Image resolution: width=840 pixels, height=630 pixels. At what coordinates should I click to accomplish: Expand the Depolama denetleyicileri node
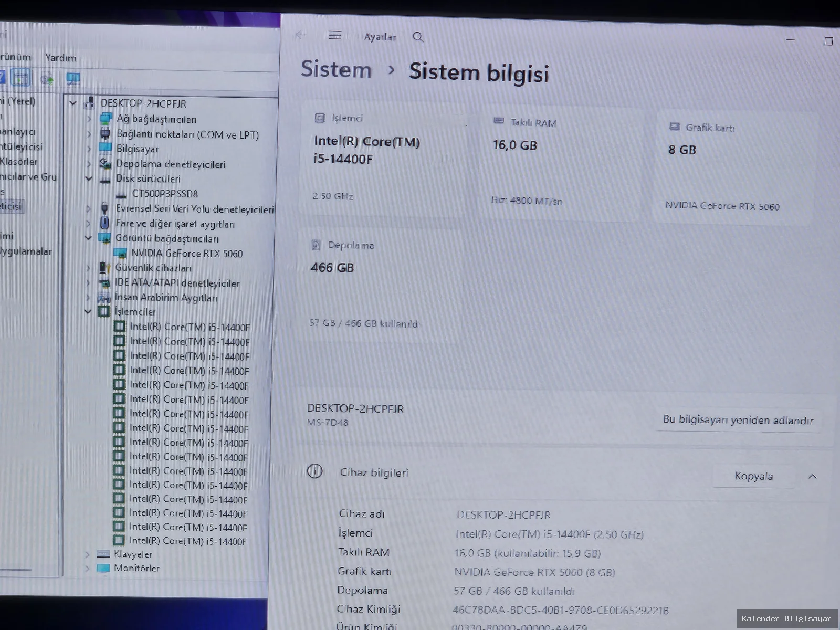tap(89, 164)
